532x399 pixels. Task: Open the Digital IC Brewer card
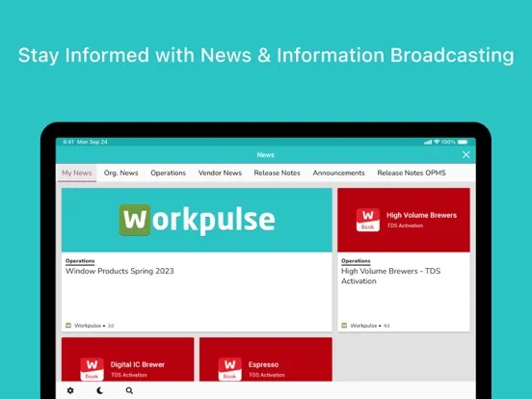click(x=128, y=359)
